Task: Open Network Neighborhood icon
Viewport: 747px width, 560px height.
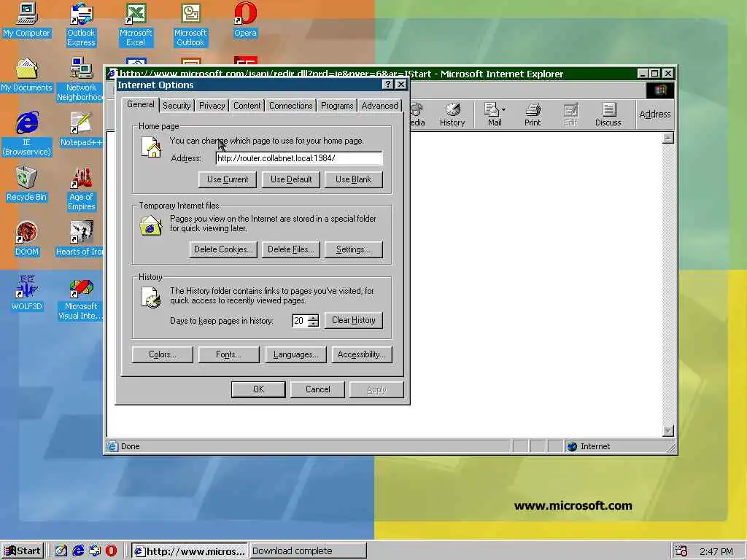Action: pyautogui.click(x=81, y=79)
